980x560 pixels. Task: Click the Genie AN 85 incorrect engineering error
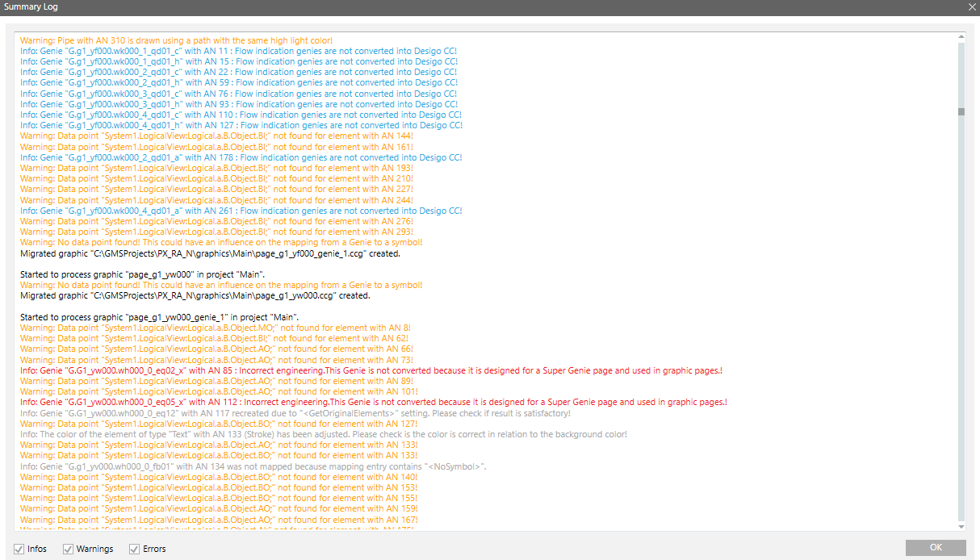[371, 370]
